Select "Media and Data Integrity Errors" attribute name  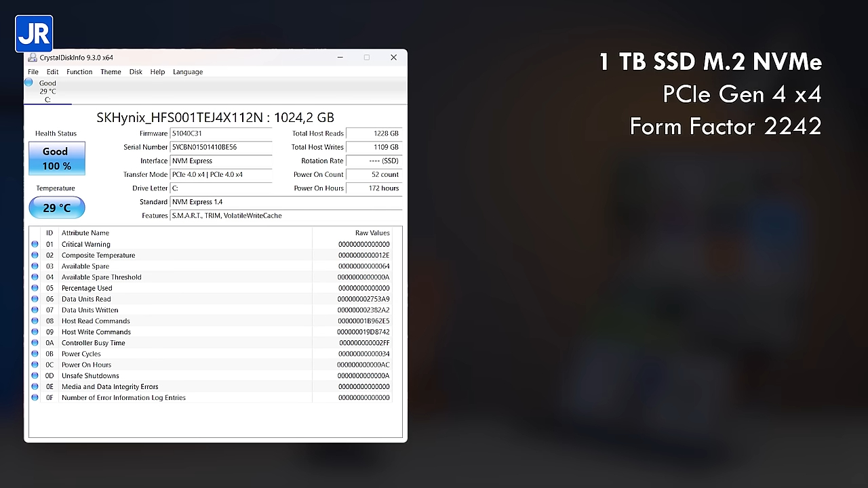tap(110, 387)
